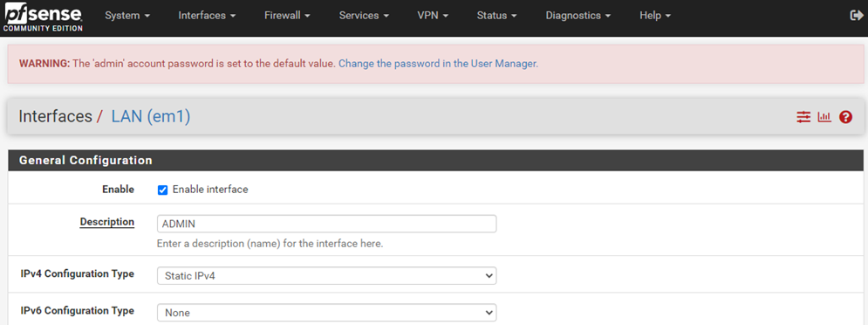Open the VPN menu

[433, 16]
